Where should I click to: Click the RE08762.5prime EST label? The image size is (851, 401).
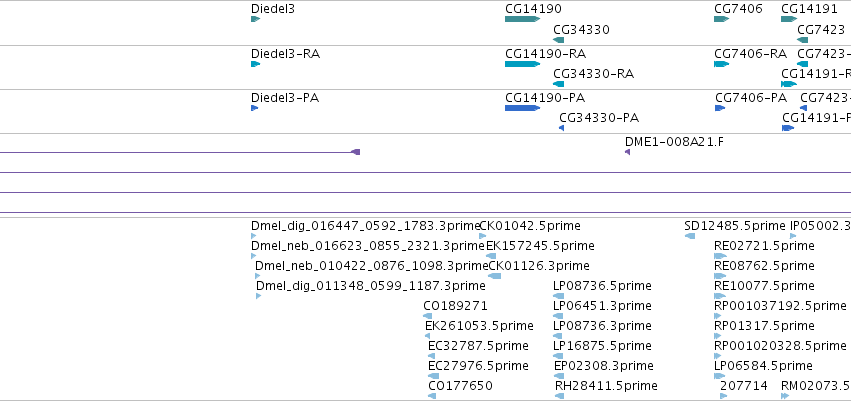(x=764, y=266)
